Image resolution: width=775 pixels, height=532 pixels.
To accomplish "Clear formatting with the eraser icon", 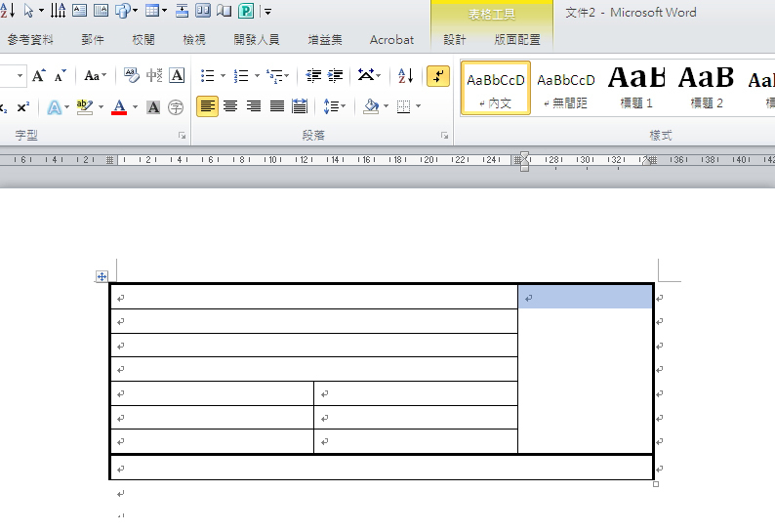I will 131,75.
